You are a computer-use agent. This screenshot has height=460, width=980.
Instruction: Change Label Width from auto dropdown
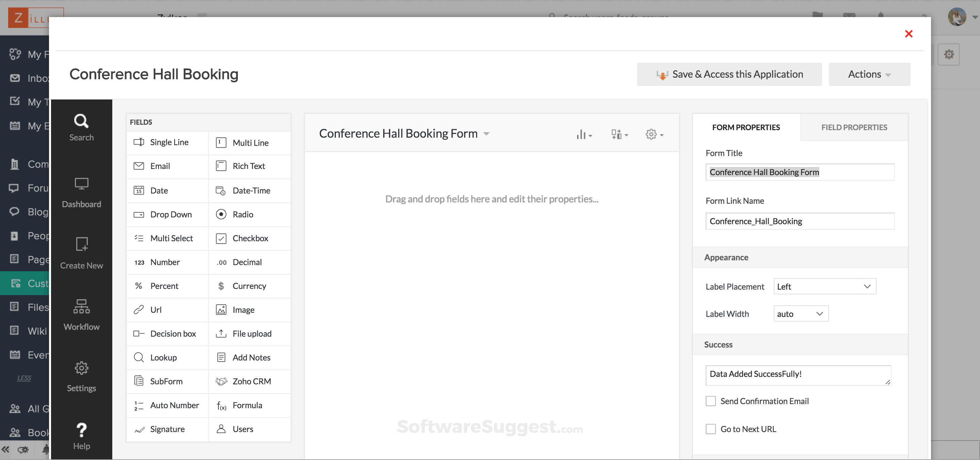(800, 313)
